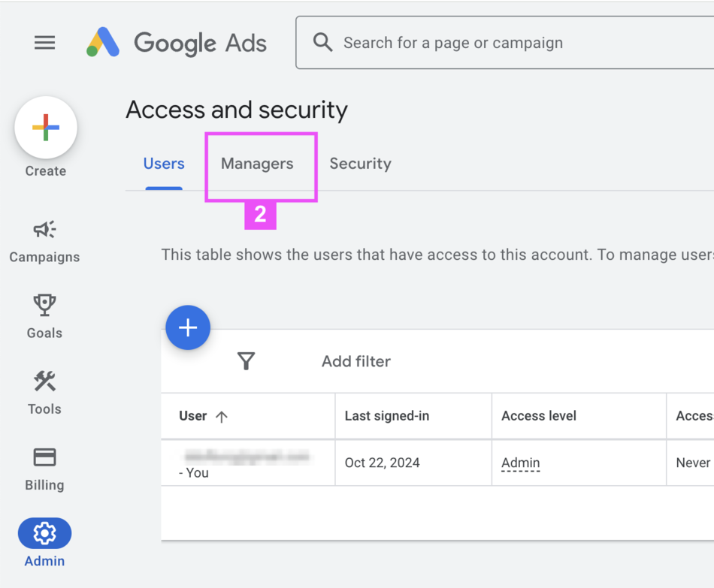Open the hamburger main menu
The width and height of the screenshot is (714, 588).
(x=45, y=43)
